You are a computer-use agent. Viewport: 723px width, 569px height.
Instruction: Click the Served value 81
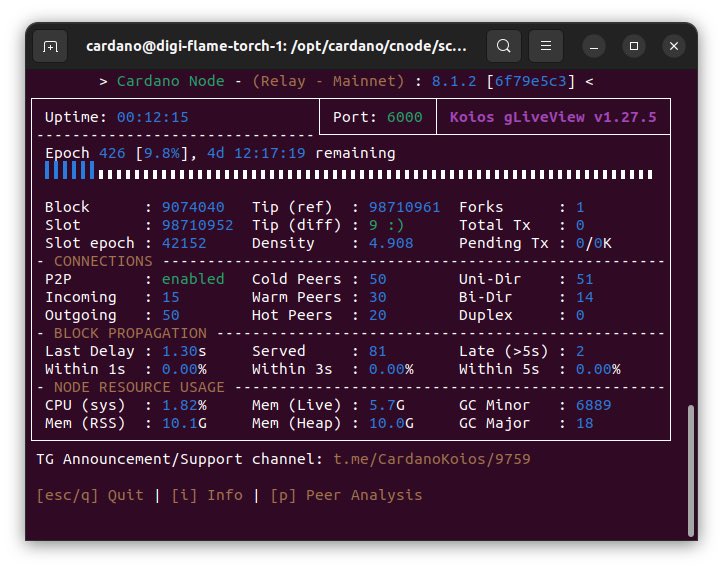(378, 351)
